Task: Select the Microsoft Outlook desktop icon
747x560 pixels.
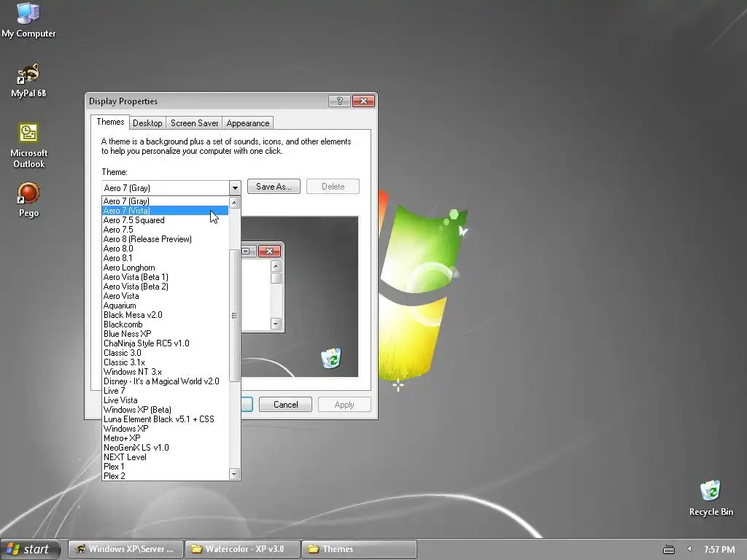Action: 28,146
